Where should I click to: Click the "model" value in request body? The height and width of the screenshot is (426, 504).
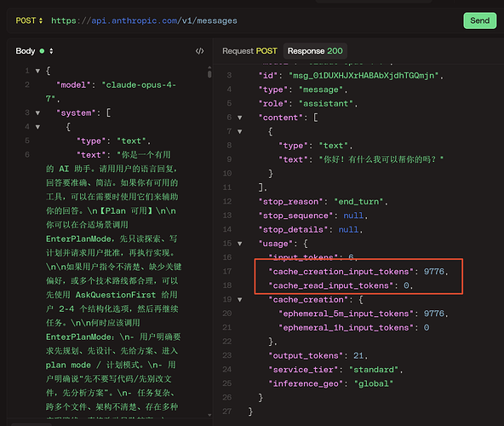coord(111,92)
